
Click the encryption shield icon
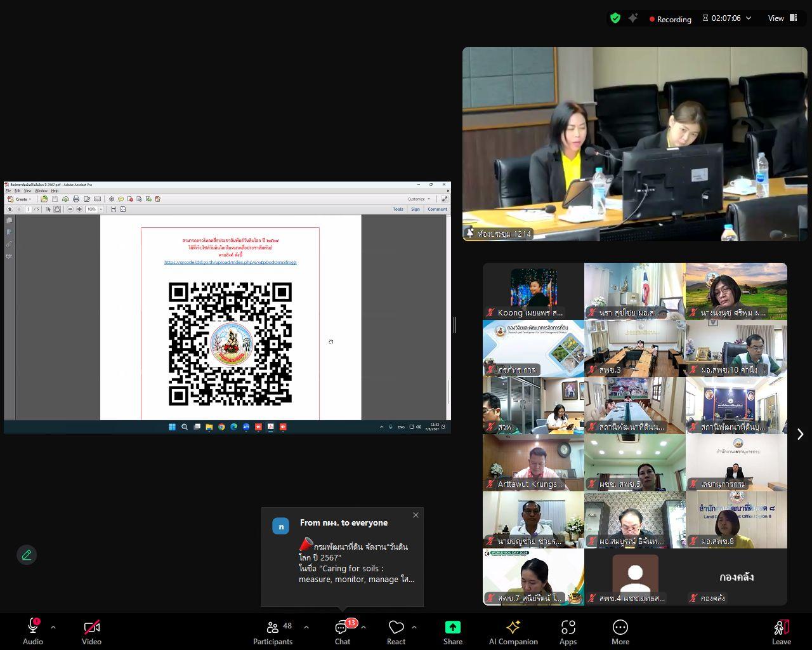(x=615, y=18)
